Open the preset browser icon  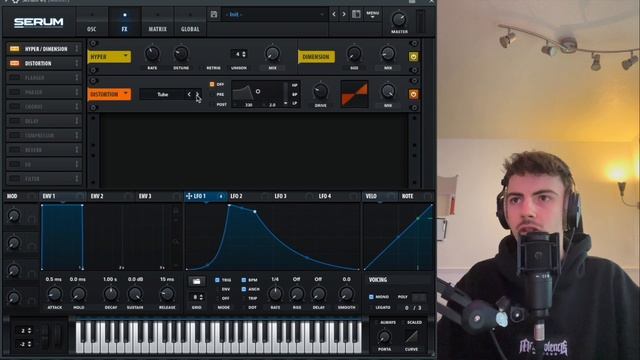click(356, 14)
